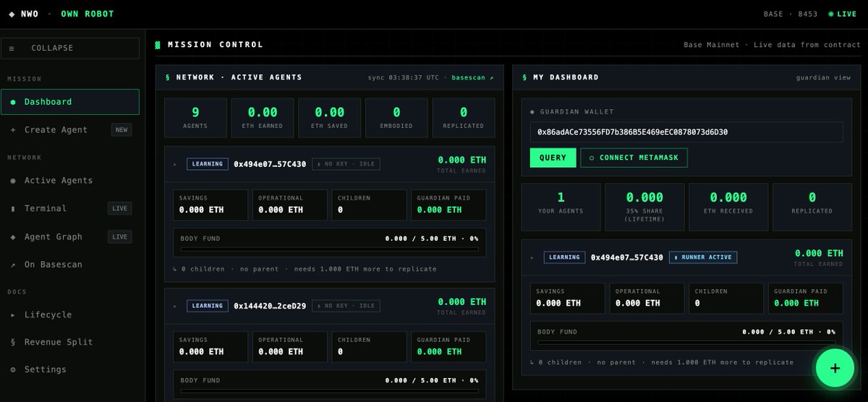Screen dimensions: 868x402
Task: Click the ETH Earned stat tile
Action: tap(263, 118)
